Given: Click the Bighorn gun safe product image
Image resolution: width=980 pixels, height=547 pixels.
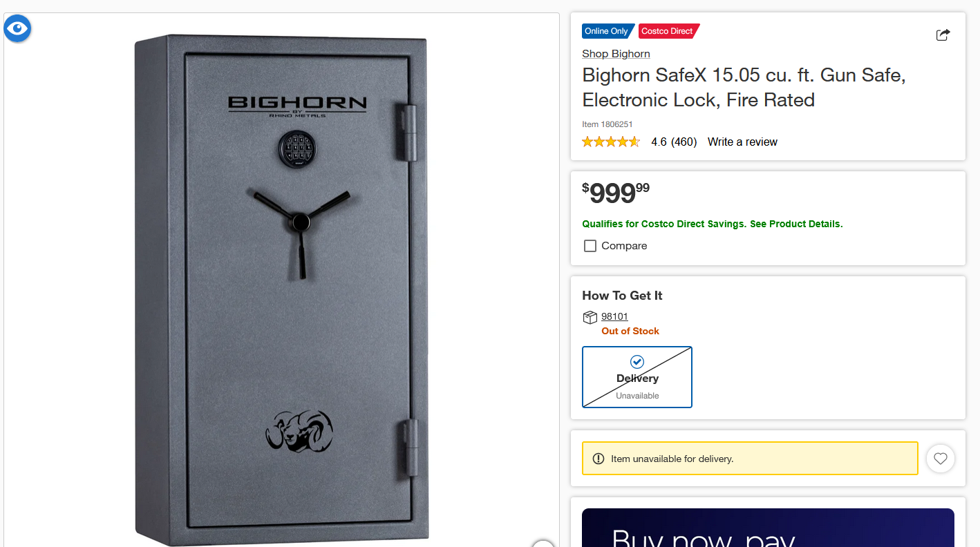Looking at the screenshot, I should [281, 289].
